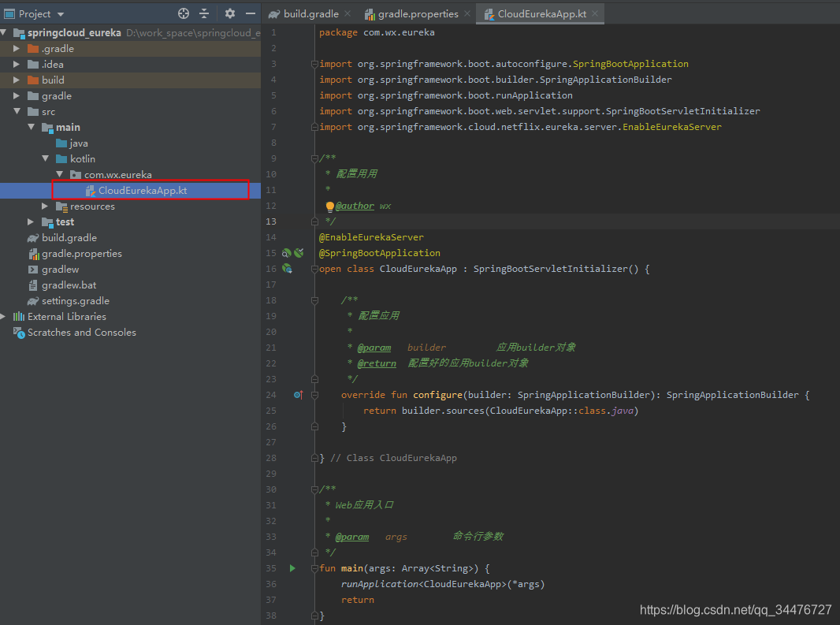This screenshot has height=625, width=840.
Task: Expand the .idea folder
Action: coord(17,65)
